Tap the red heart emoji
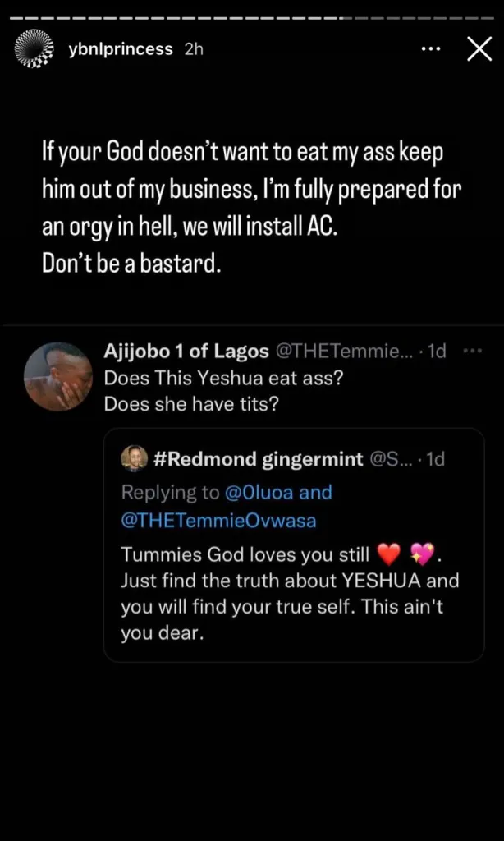504x841 pixels. (389, 555)
